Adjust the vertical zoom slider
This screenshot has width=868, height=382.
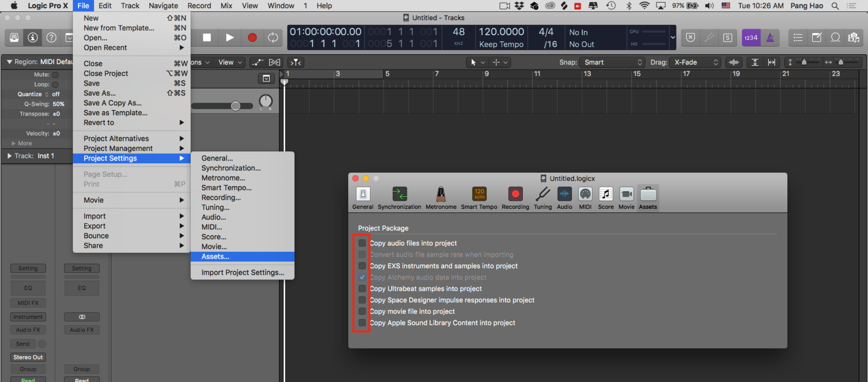click(804, 62)
